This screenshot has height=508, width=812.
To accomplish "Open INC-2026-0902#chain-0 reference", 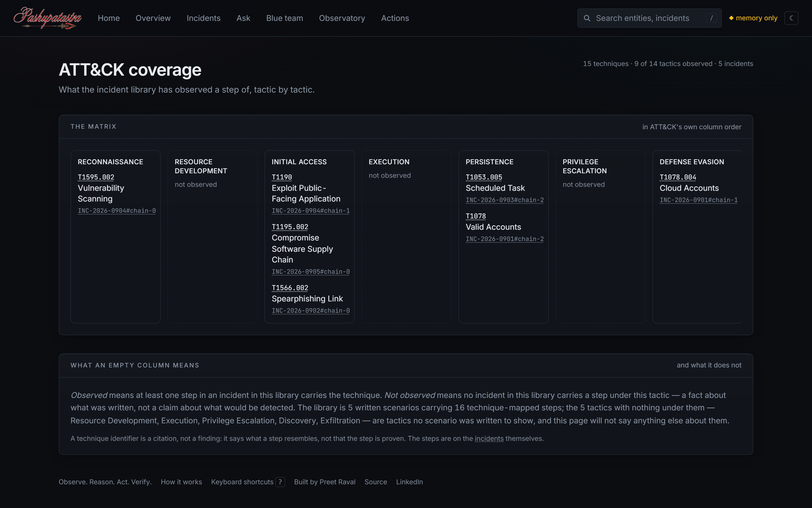I will pos(311,310).
